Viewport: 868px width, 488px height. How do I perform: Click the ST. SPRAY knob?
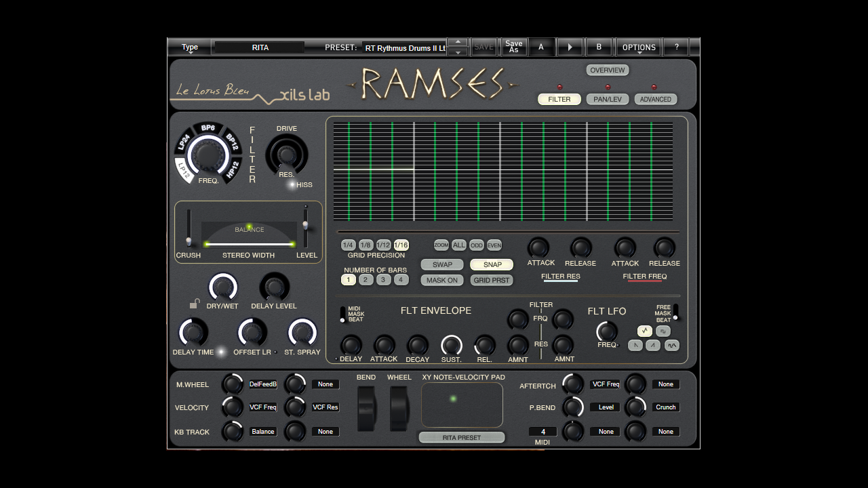point(302,333)
